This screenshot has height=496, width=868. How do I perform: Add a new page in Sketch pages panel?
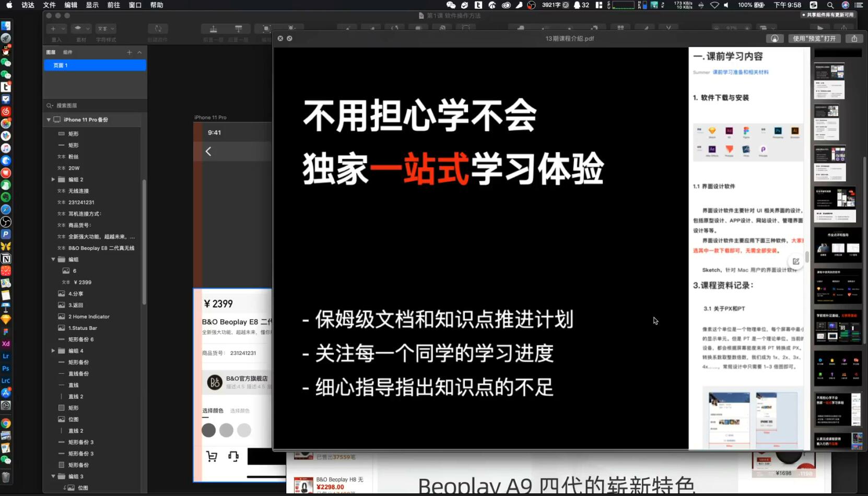point(130,52)
